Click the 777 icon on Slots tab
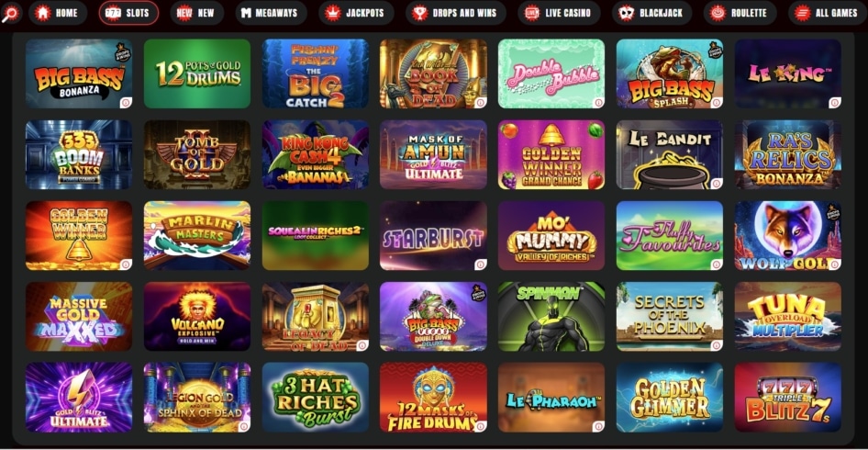The image size is (868, 450). 113,13
